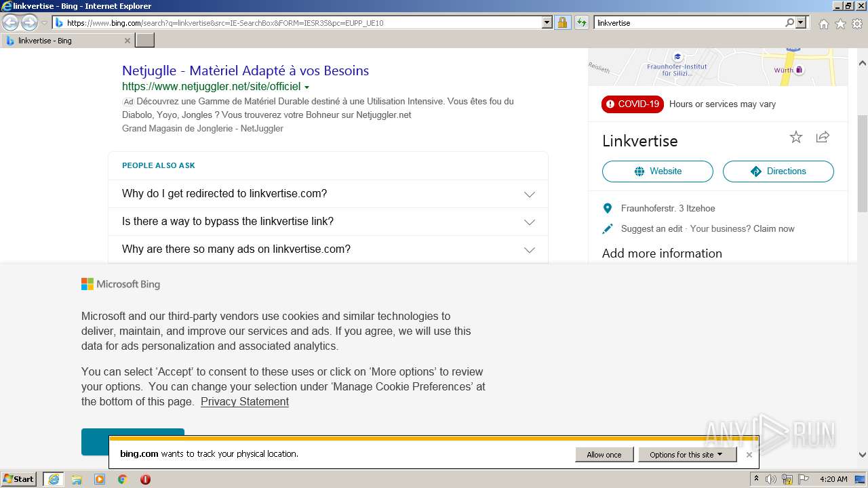Click Internet Explorer taskbar icon
Image resolution: width=868 pixels, height=488 pixels.
[54, 479]
